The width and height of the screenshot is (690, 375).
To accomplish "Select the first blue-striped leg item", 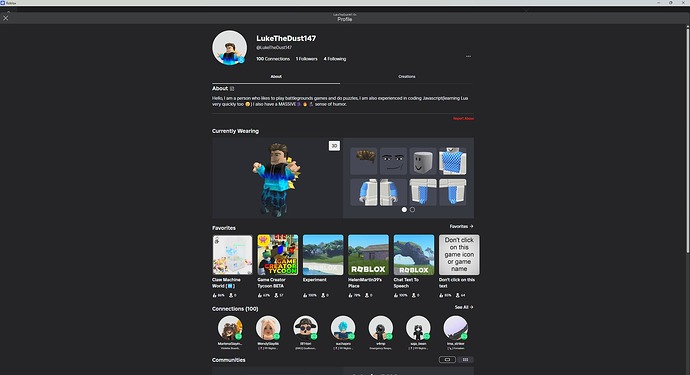I will point(423,192).
